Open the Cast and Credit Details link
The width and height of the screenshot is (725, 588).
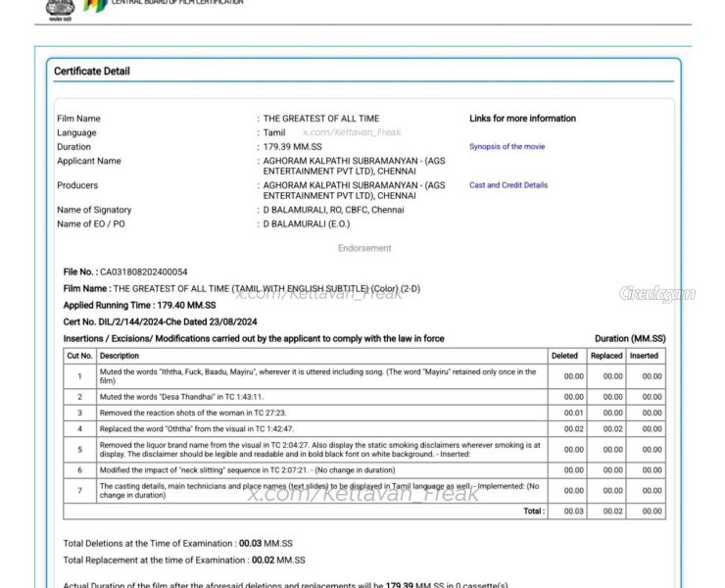point(507,185)
